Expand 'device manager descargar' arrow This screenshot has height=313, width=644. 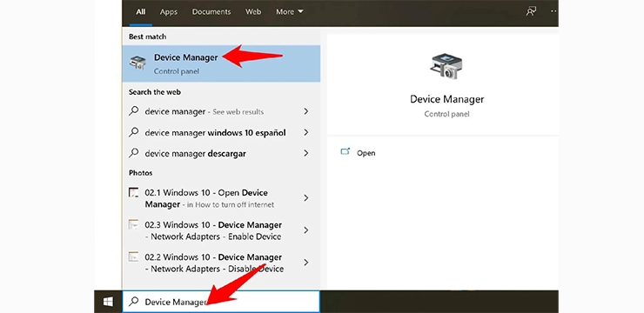tap(306, 153)
